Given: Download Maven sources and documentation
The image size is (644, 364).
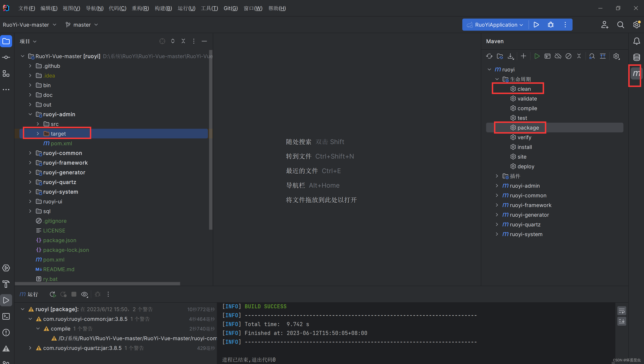Looking at the screenshot, I should point(510,56).
